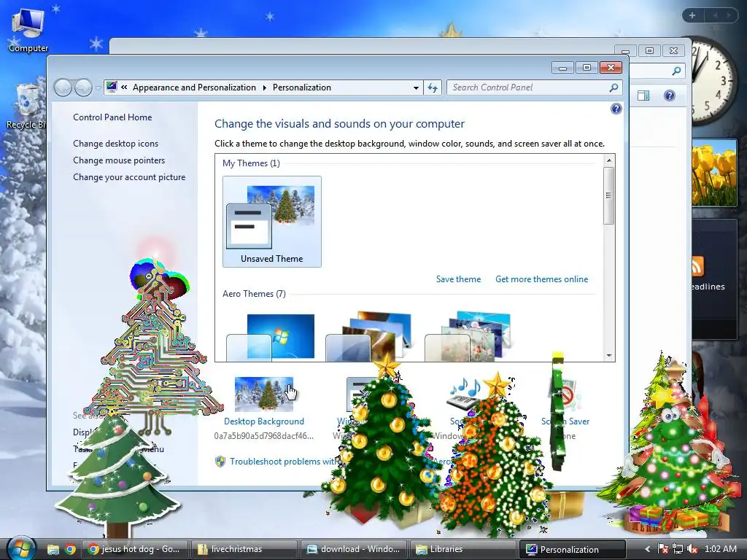Click the Personalization breadcrumb
Image resolution: width=747 pixels, height=560 pixels.
301,87
